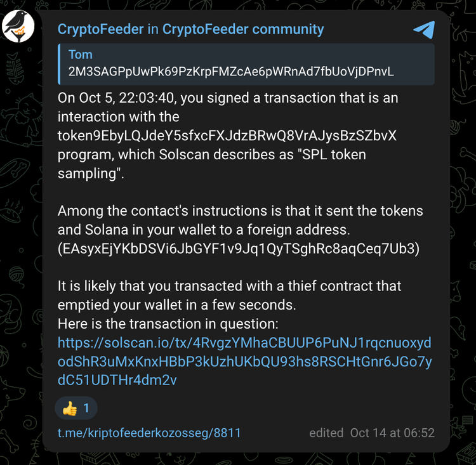This screenshot has height=465, width=476.
Task: Click the EAsyxEj foreign address in parentheses
Action: 239,249
